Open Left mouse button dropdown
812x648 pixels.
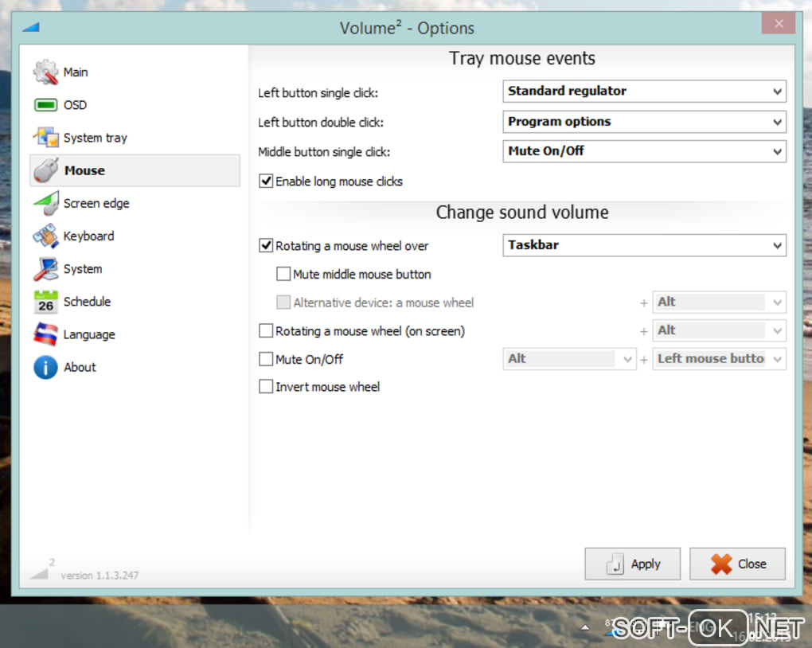click(719, 359)
